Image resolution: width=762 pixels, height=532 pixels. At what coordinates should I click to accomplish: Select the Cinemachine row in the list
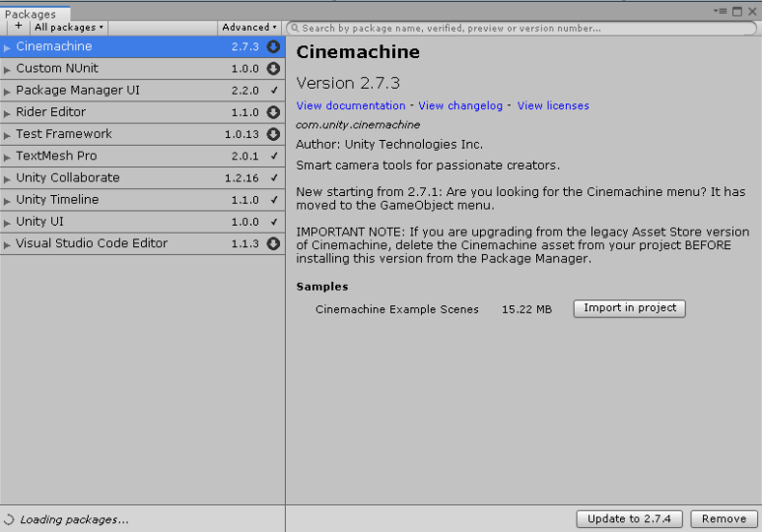(142, 46)
